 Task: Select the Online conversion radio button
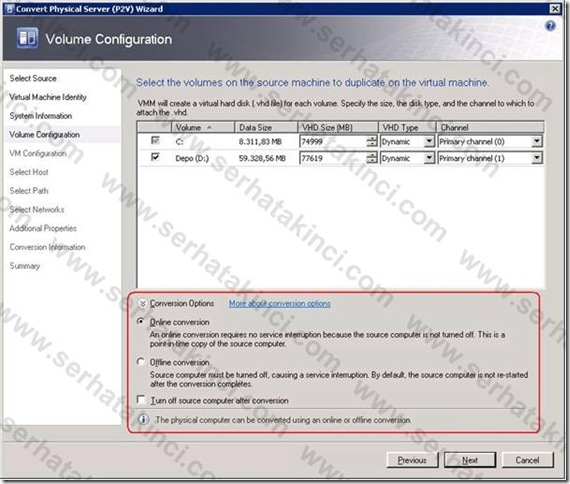141,321
